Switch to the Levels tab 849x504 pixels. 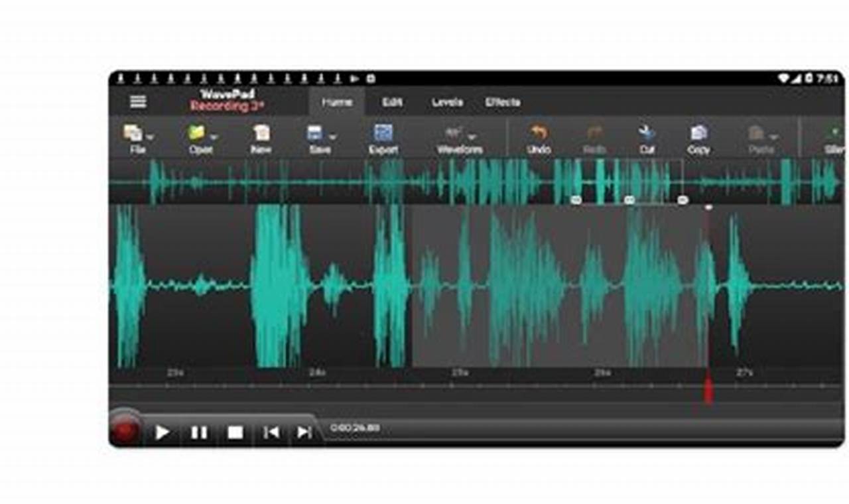pyautogui.click(x=447, y=102)
